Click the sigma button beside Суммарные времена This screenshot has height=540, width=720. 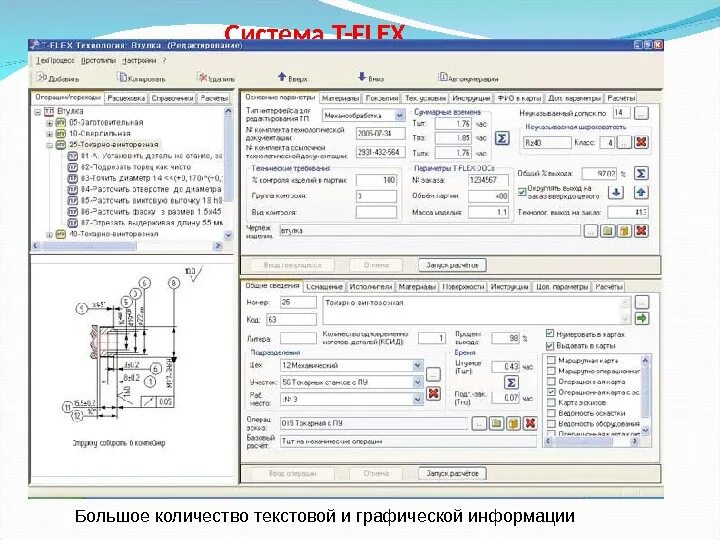(502, 138)
